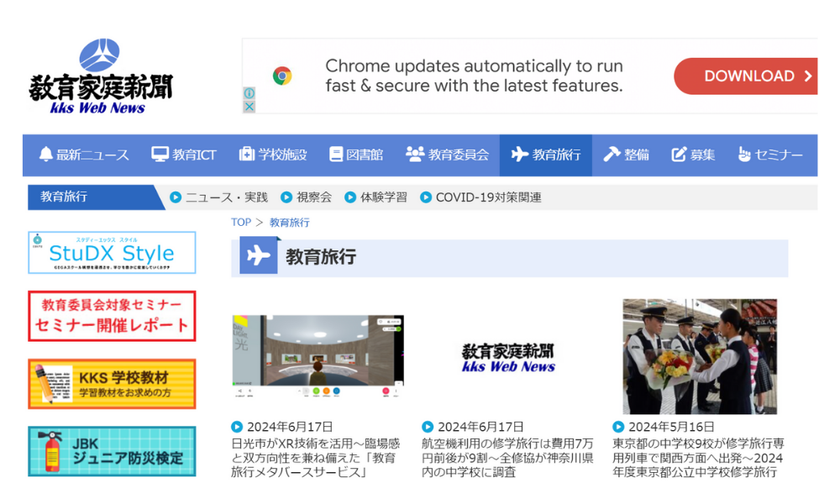Image resolution: width=840 pixels, height=504 pixels.
Task: Click the edit icon for 募集
Action: coord(679,155)
